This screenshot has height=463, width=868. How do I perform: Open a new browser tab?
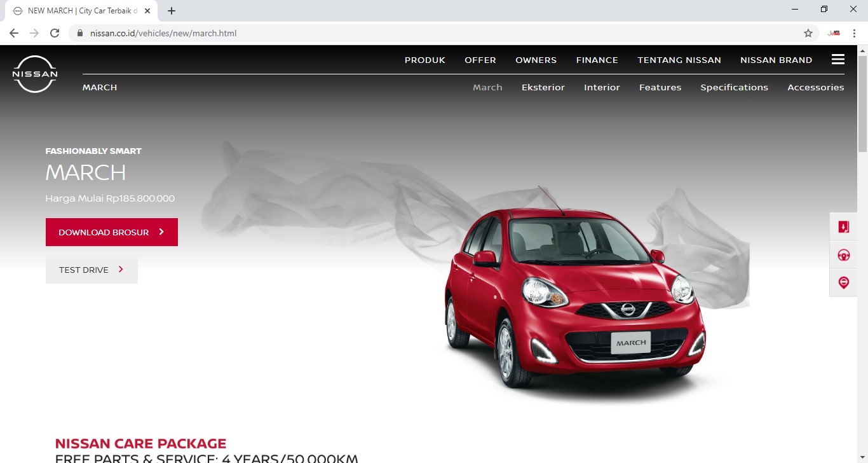pos(172,11)
